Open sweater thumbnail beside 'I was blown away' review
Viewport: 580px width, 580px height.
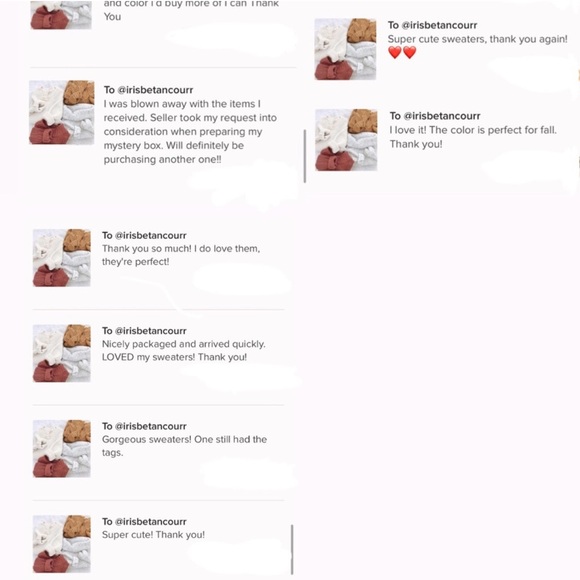pos(62,112)
